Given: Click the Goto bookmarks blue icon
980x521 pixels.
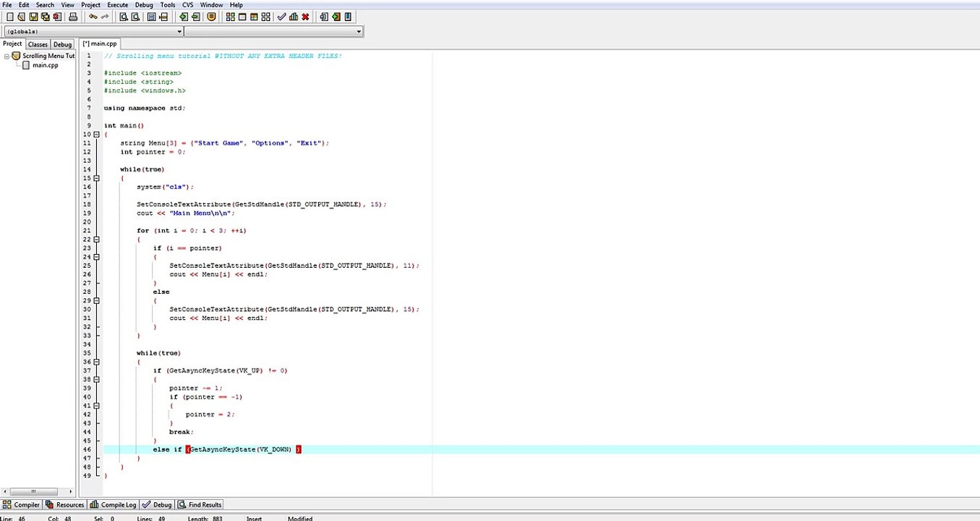Looking at the screenshot, I should point(348,17).
